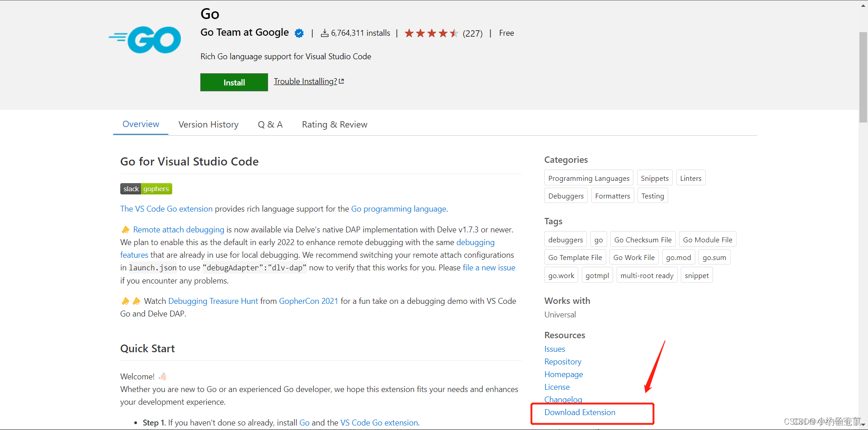Viewport: 868px width, 430px height.
Task: Open The VS Code Go extension link
Action: point(166,209)
